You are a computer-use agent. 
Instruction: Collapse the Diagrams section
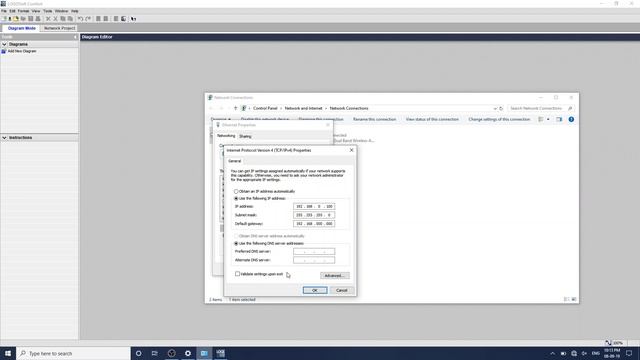[x=4, y=44]
